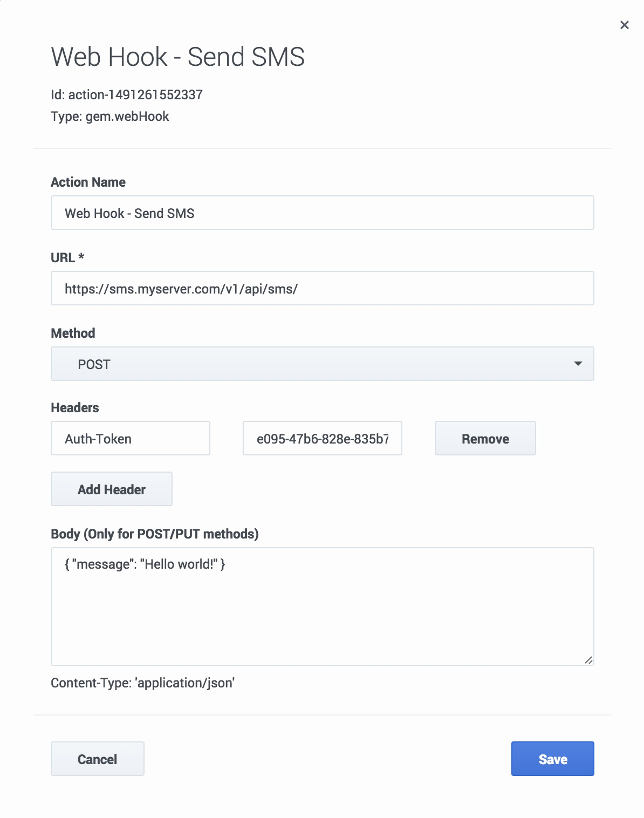The width and height of the screenshot is (644, 818).
Task: Close the Web Hook dialog
Action: click(625, 25)
